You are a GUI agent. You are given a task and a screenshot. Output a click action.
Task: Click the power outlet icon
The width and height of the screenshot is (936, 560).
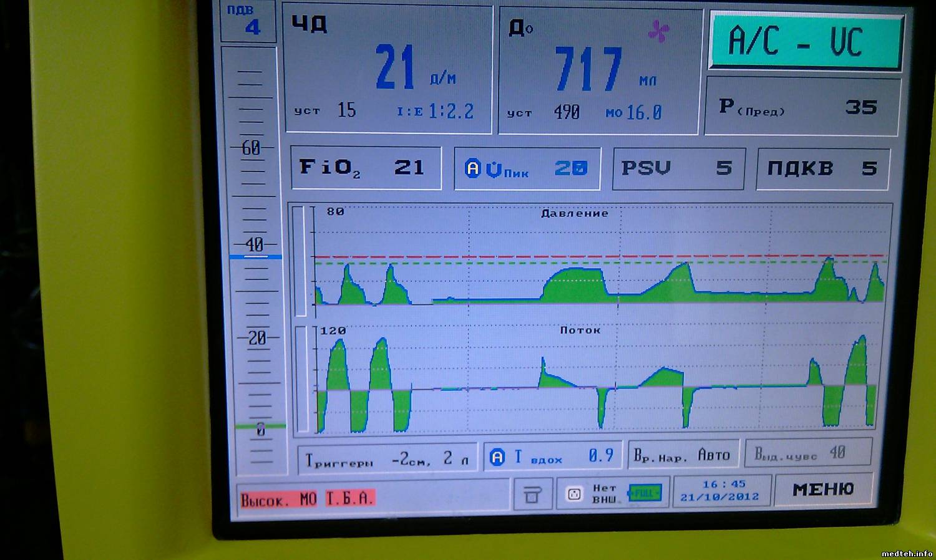pos(574,494)
